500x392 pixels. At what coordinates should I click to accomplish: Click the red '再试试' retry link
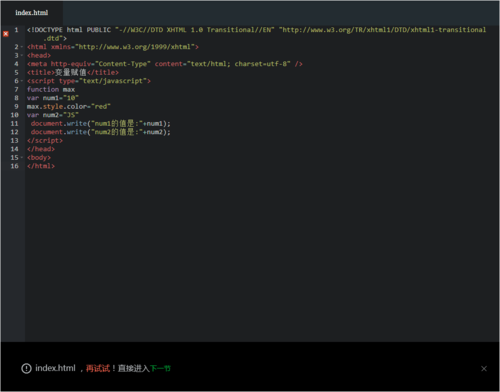[98, 368]
